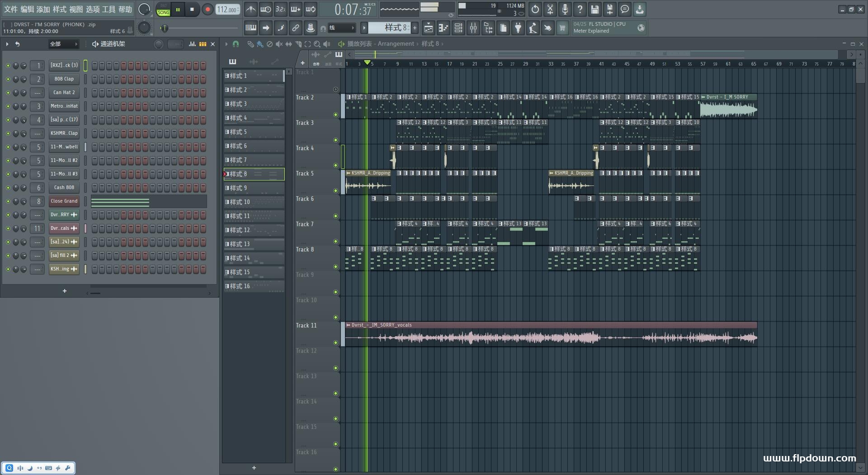This screenshot has width=868, height=475.
Task: Adjust the main volume knob
Action: point(144,9)
